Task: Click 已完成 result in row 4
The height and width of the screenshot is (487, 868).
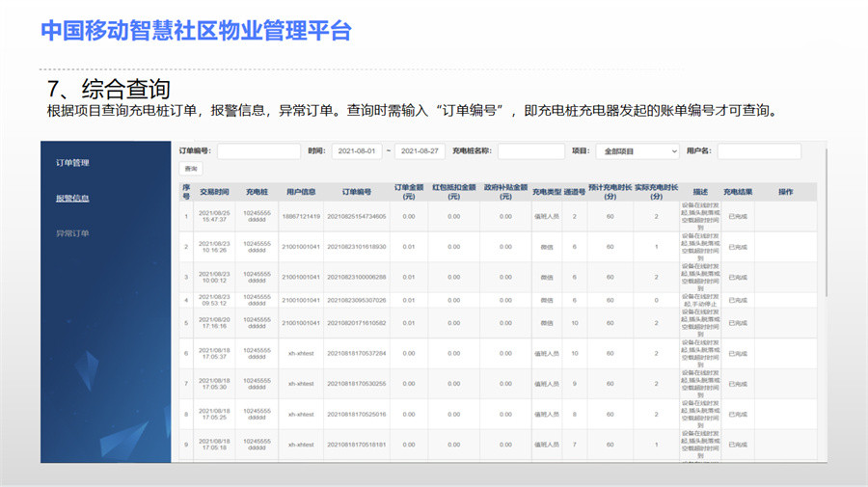Action: click(x=738, y=301)
